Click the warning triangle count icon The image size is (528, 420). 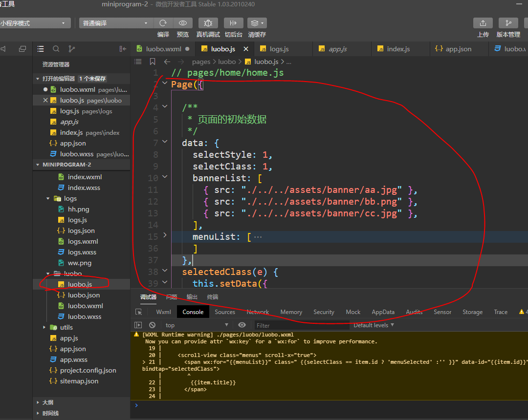[522, 312]
